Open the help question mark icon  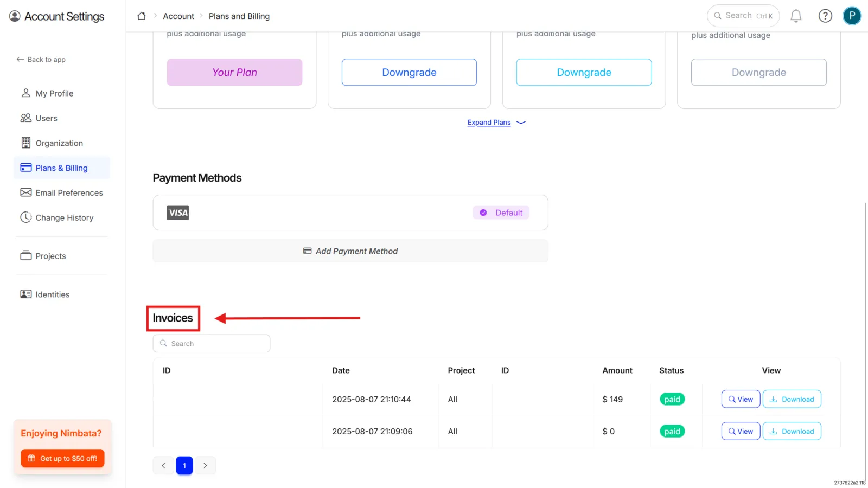(x=825, y=16)
